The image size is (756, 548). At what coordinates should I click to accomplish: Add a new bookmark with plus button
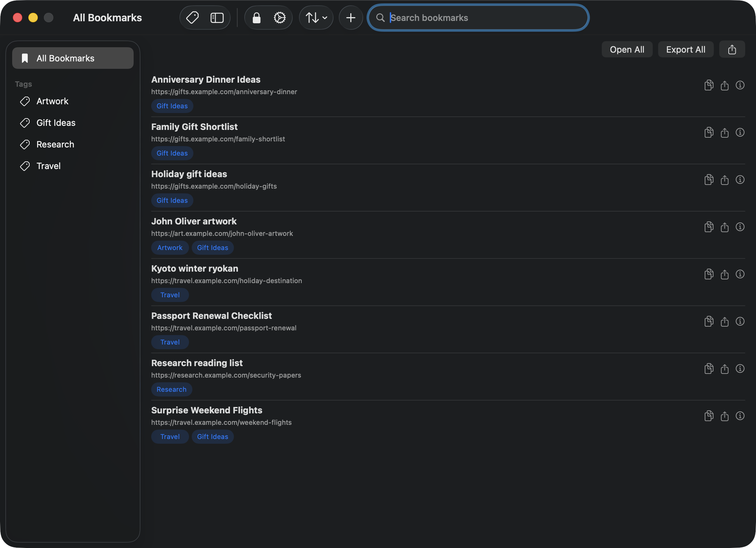click(351, 18)
